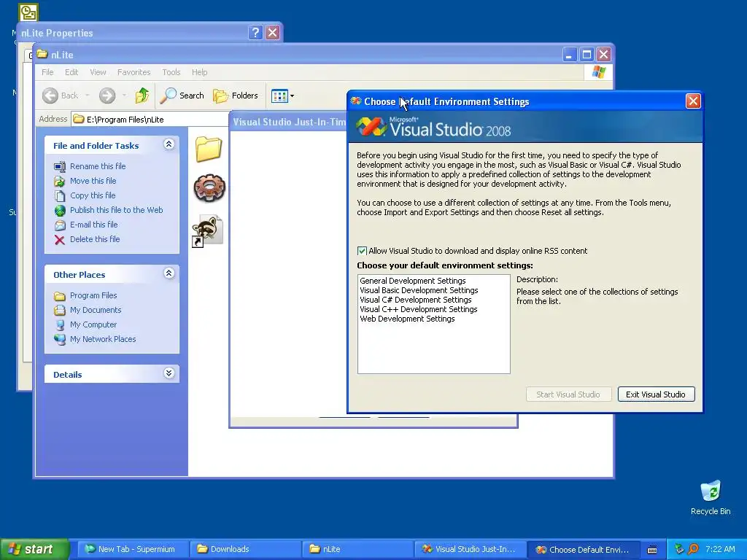Open the Favorites menu in nLite window

click(x=134, y=72)
